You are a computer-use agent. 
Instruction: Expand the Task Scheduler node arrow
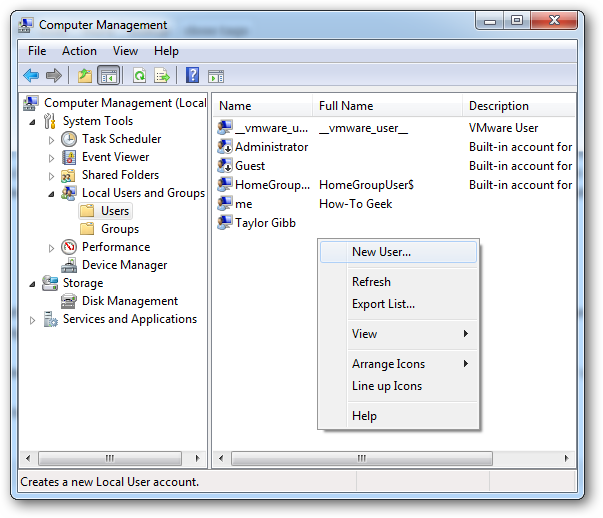tap(51, 140)
